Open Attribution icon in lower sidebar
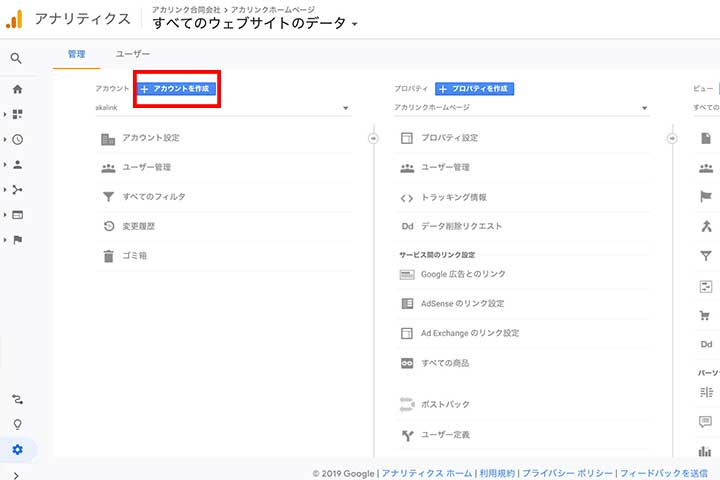Screen dimensions: 720x480 (17, 400)
